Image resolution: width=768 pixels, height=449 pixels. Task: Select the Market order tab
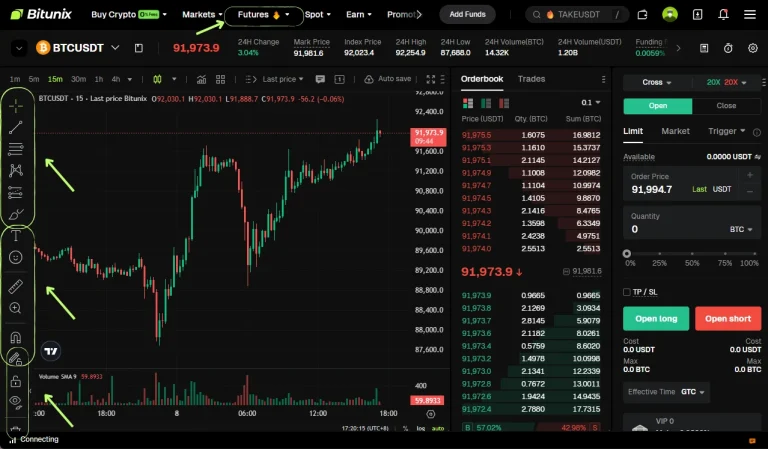click(676, 131)
